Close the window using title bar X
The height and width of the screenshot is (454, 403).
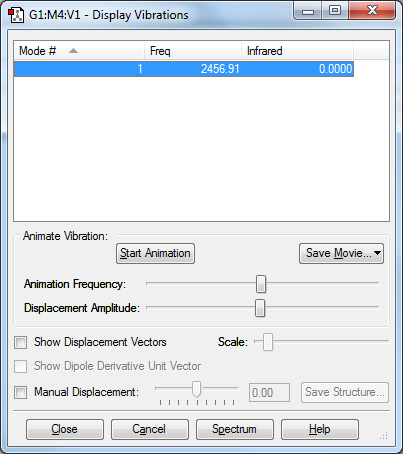[x=372, y=11]
